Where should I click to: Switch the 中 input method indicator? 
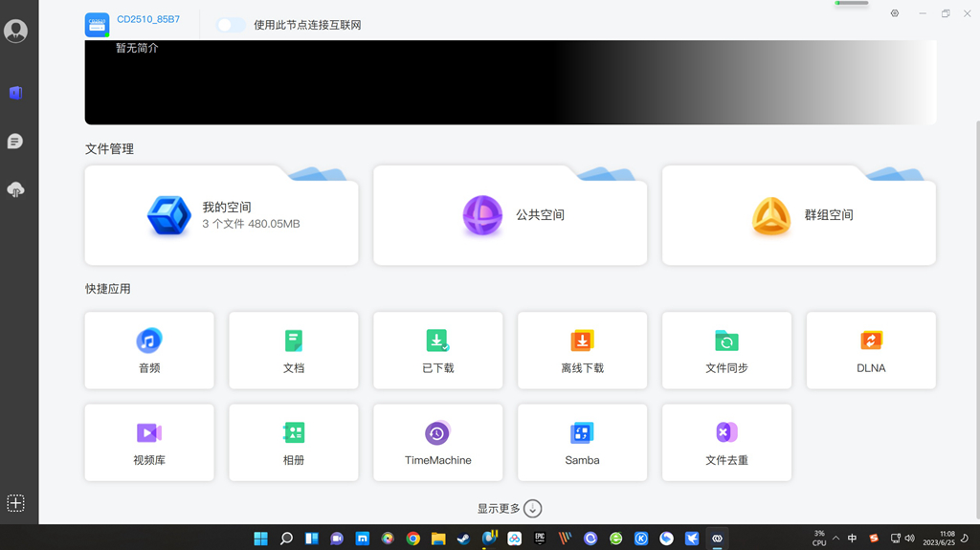(x=853, y=539)
